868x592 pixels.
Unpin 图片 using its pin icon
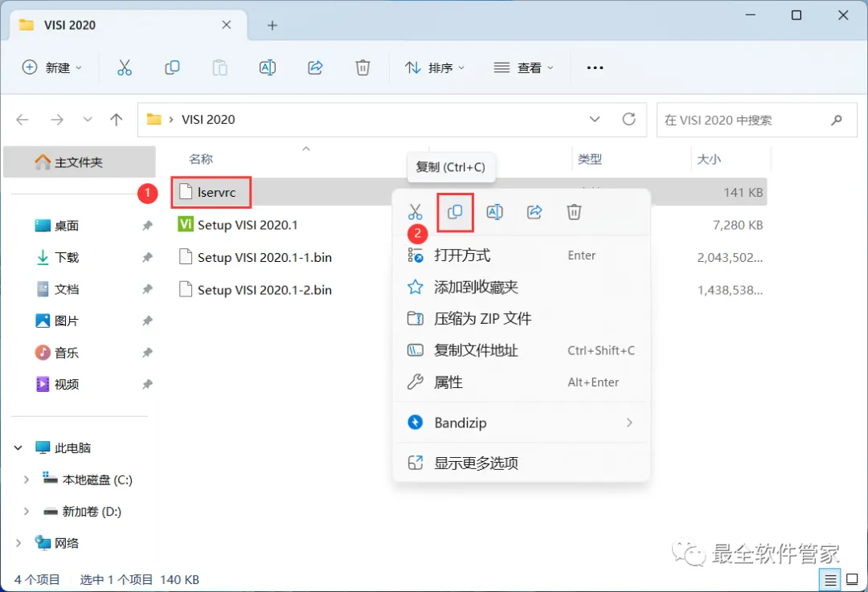(147, 320)
